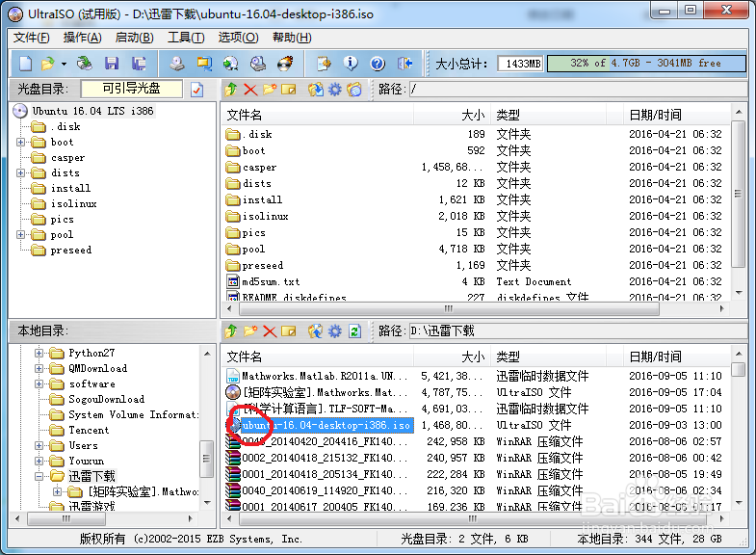This screenshot has width=756, height=555.
Task: Click the blue question mark Help icon
Action: (x=378, y=64)
